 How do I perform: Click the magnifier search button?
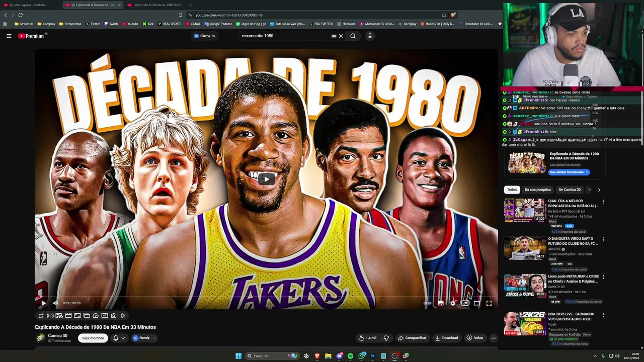[x=353, y=36]
